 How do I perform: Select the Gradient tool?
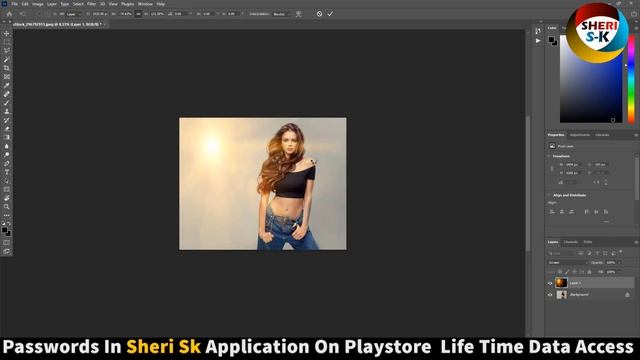point(7,138)
